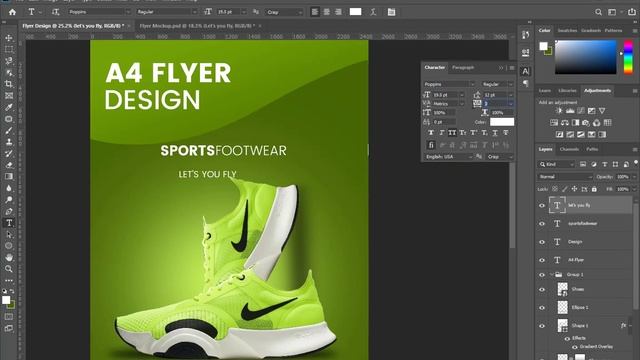Select the Move tool
This screenshot has height=360, width=640.
click(9, 38)
